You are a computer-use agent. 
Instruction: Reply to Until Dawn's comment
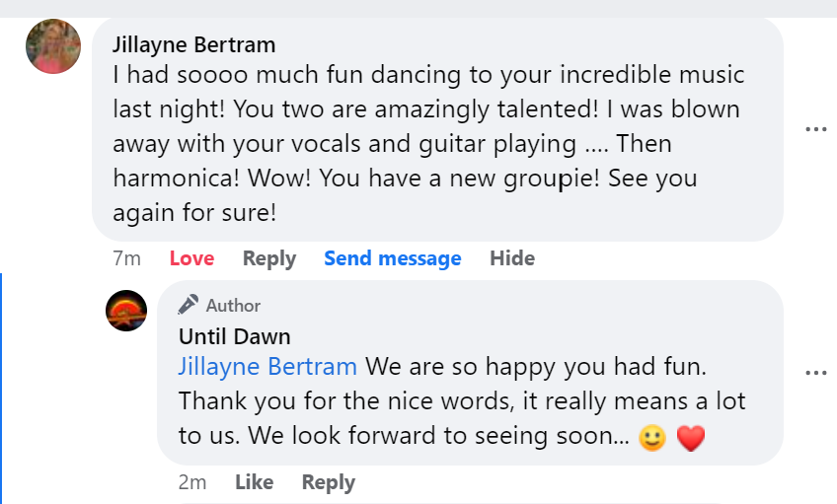click(329, 482)
